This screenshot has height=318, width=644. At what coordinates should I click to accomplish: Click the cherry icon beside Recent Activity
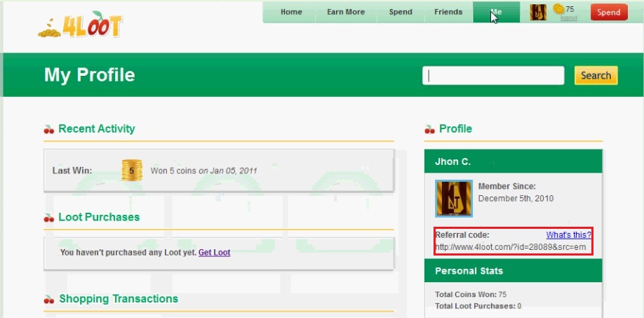[x=49, y=129]
